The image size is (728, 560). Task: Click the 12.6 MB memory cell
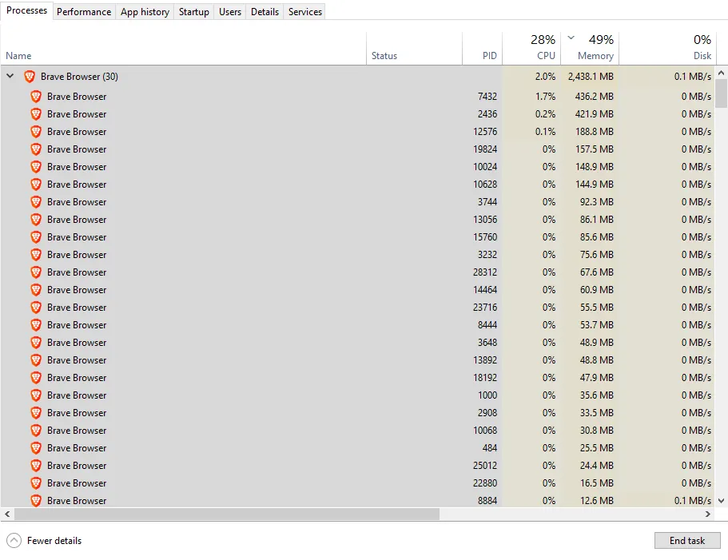pos(597,501)
